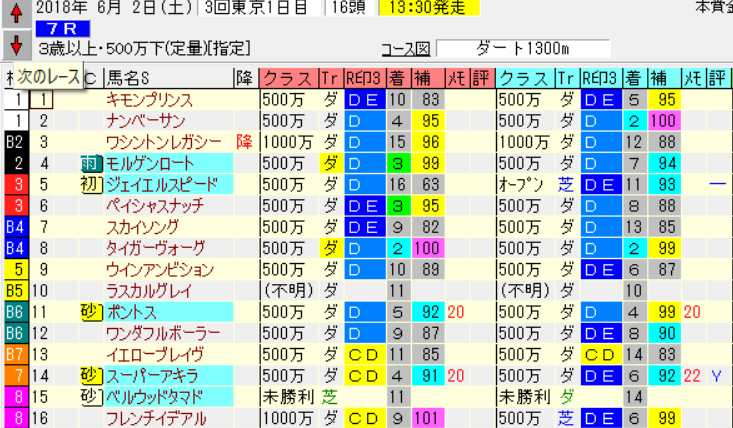Viewport: 733px width, 428px height.
Task: Select horse ワシントンレガシー
Action: (164, 142)
